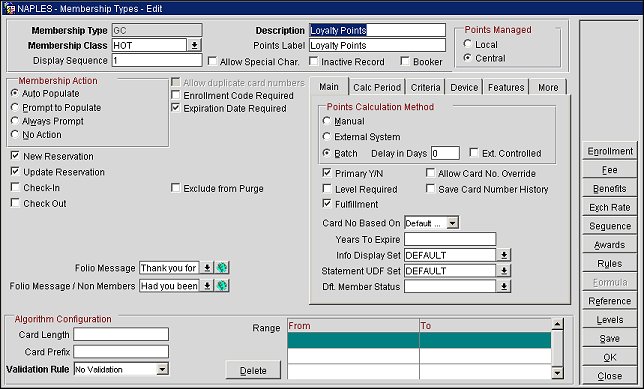Switch to the More tab
This screenshot has width=644, height=389.
(548, 87)
